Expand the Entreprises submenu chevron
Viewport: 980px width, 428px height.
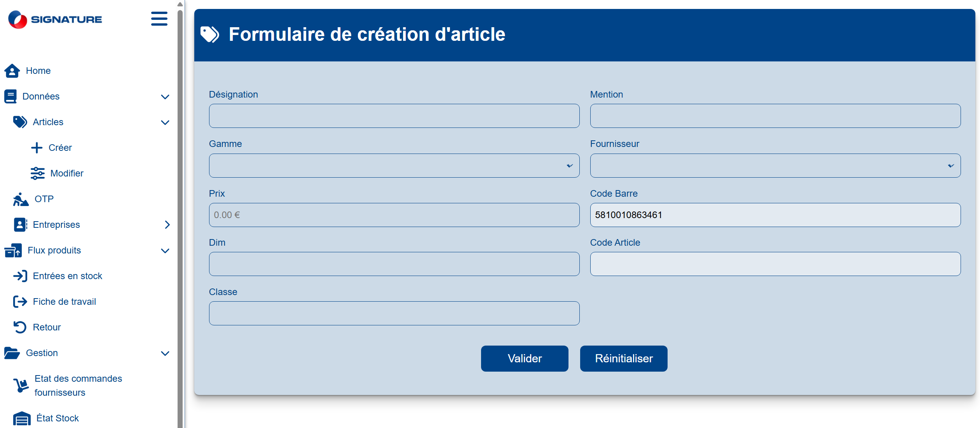coord(167,225)
